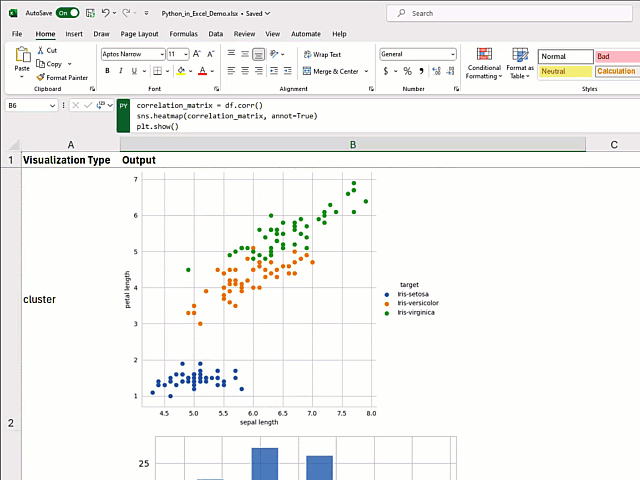
Task: Click the yellow fill color button
Action: (181, 71)
